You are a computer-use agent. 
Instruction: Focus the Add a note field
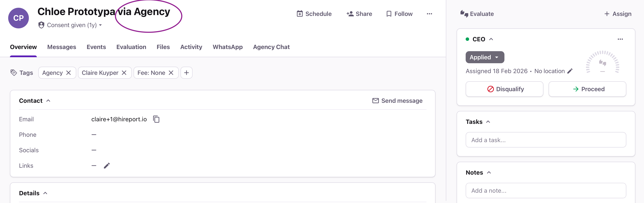click(x=546, y=191)
